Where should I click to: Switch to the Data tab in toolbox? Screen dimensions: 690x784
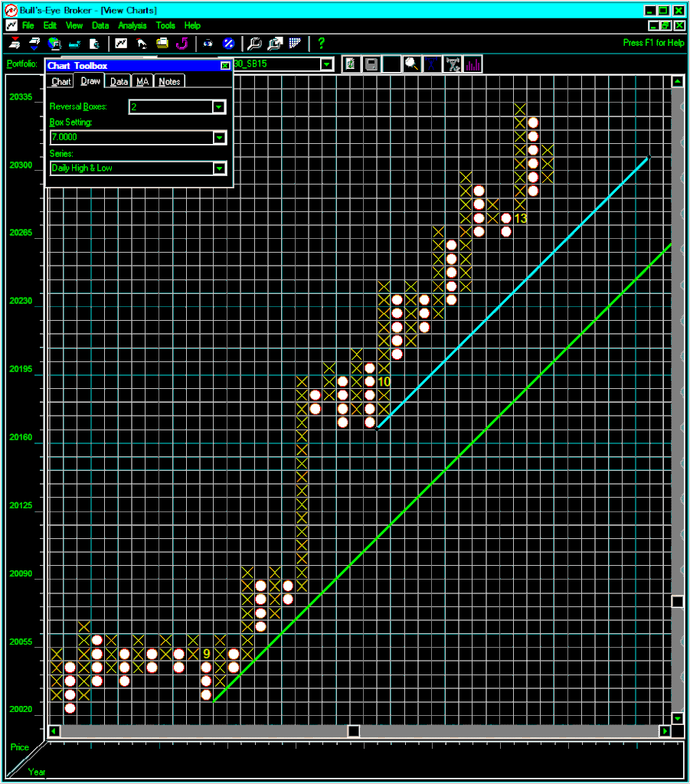click(119, 81)
